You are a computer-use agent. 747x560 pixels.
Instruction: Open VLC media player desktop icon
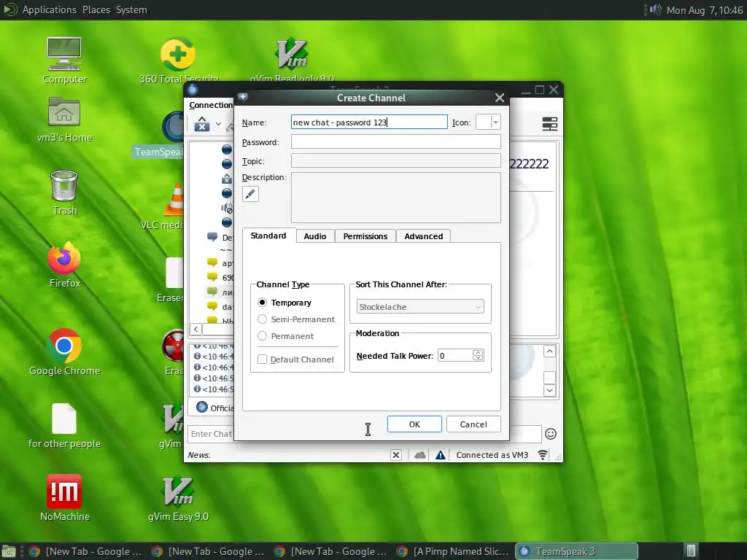[x=174, y=207]
